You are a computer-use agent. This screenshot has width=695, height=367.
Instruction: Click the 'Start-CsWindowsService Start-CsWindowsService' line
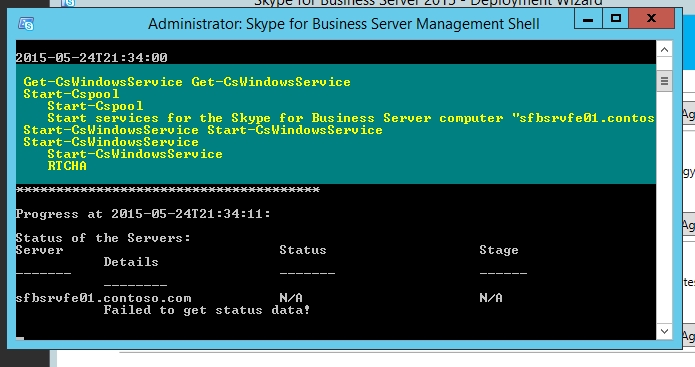[x=203, y=130]
